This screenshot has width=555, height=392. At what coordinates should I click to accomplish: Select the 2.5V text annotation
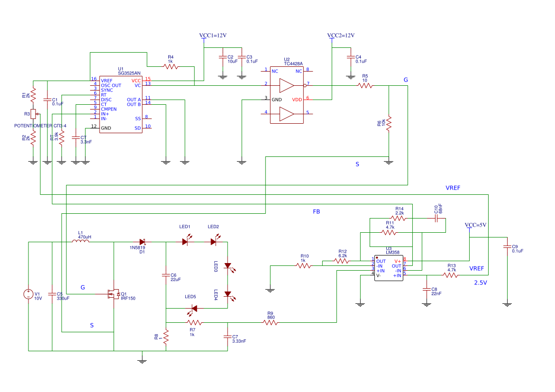pyautogui.click(x=481, y=283)
